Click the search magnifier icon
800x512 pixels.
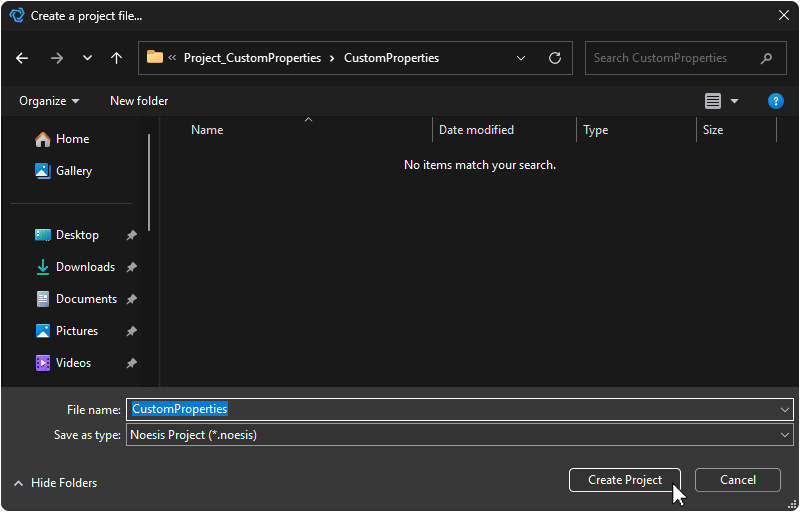coord(766,58)
